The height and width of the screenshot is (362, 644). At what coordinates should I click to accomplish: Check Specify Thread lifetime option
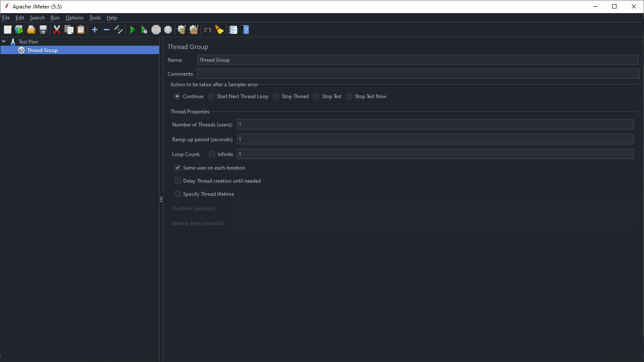pyautogui.click(x=178, y=194)
